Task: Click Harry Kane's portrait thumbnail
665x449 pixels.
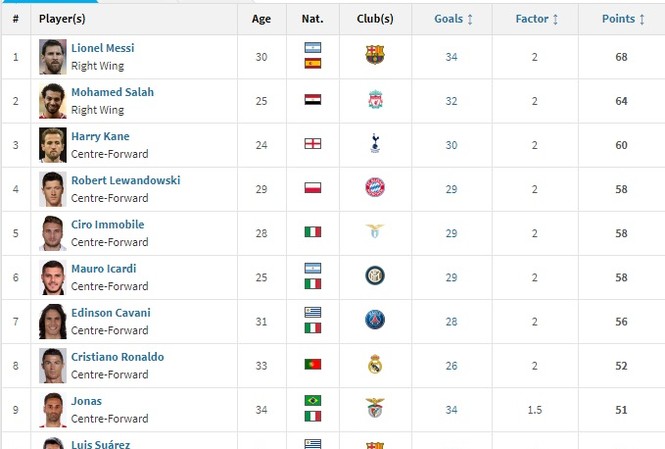Action: [53, 145]
